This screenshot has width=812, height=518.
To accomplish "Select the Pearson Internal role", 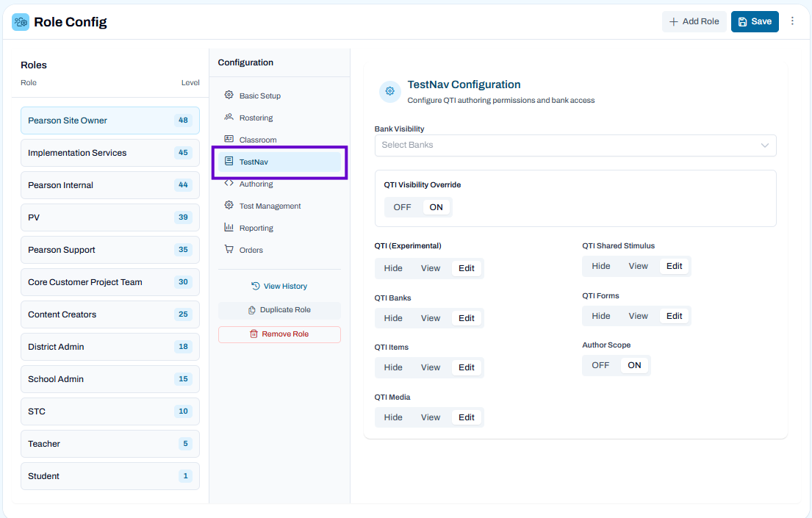I will (x=109, y=185).
